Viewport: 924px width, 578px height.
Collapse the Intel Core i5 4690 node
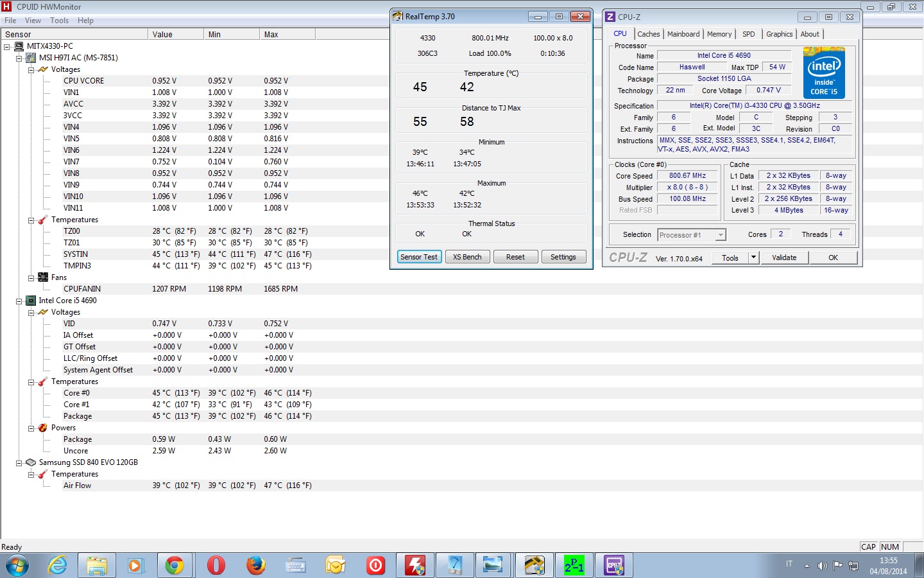coord(19,301)
